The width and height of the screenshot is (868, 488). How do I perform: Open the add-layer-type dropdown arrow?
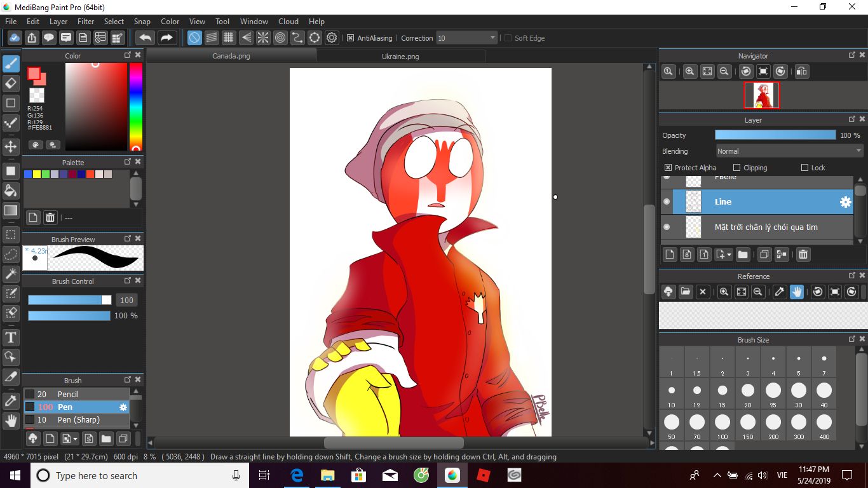(729, 254)
